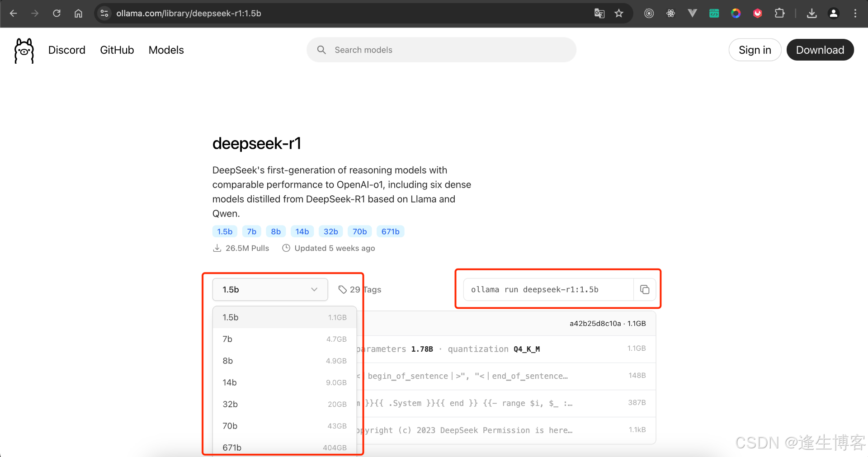Click the 70b blue tag
The image size is (868, 457).
[360, 231]
